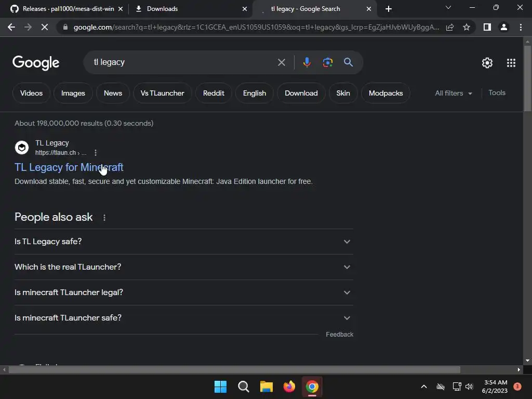Open the clock and date 3:54 AM
Viewport: 532px width, 399px height.
coord(495,387)
